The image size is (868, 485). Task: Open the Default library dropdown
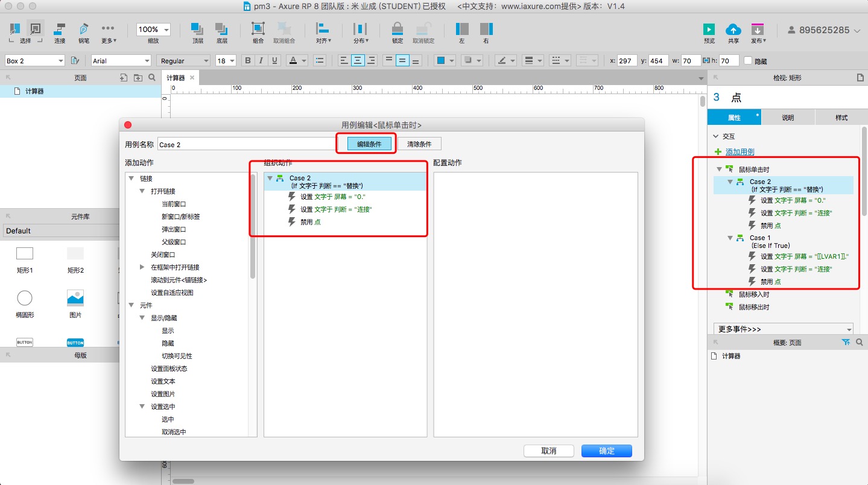pos(61,230)
